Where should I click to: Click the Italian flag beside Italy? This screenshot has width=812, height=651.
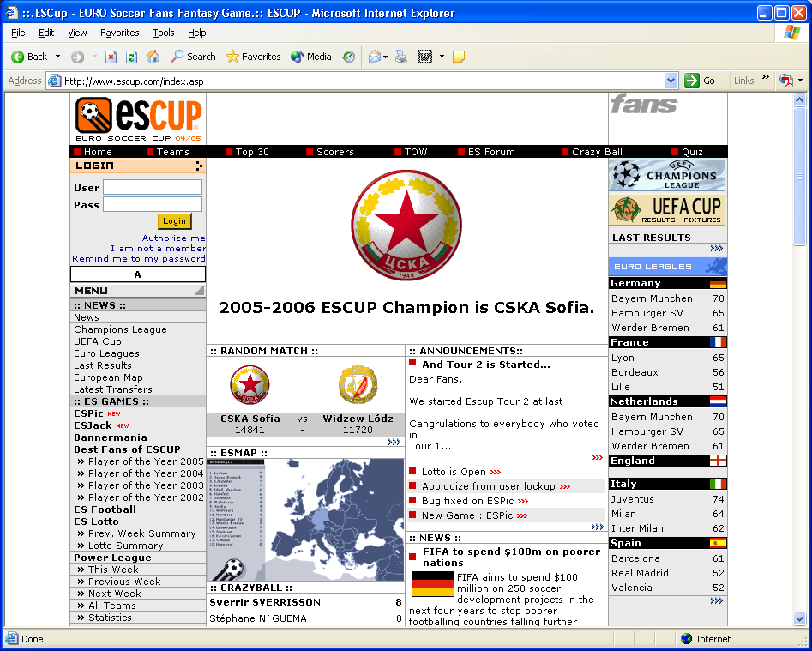(719, 484)
